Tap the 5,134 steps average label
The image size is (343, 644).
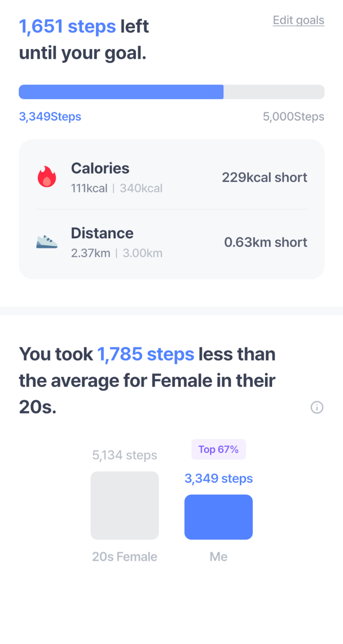[125, 455]
